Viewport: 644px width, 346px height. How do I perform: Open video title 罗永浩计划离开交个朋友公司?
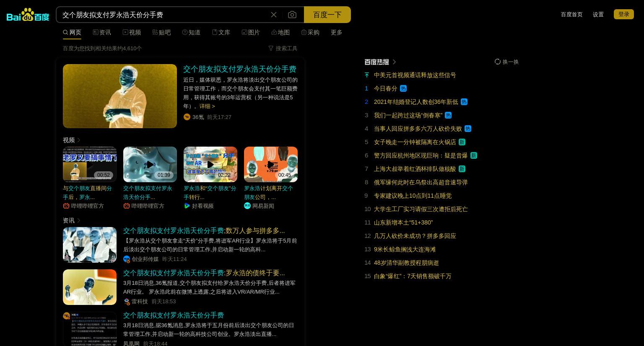(269, 193)
